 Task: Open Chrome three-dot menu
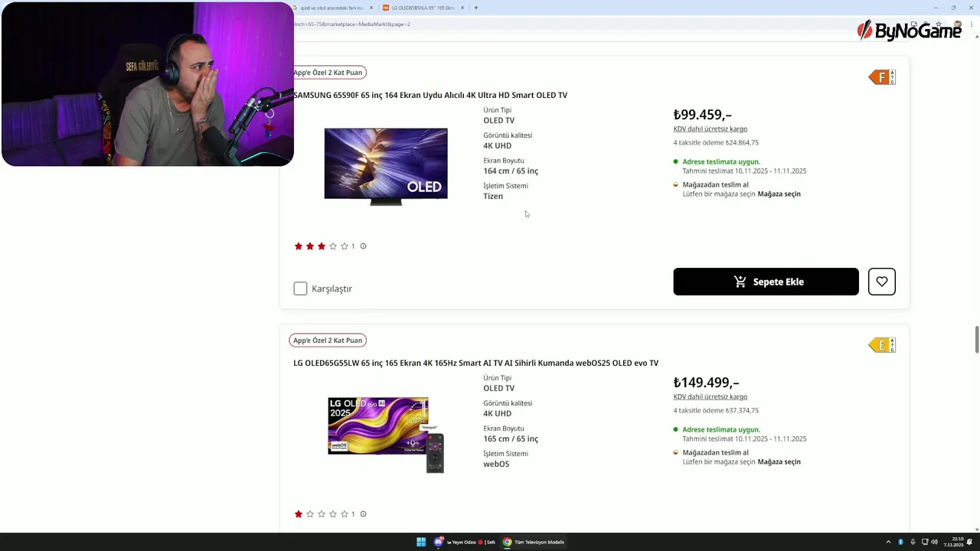pos(972,24)
